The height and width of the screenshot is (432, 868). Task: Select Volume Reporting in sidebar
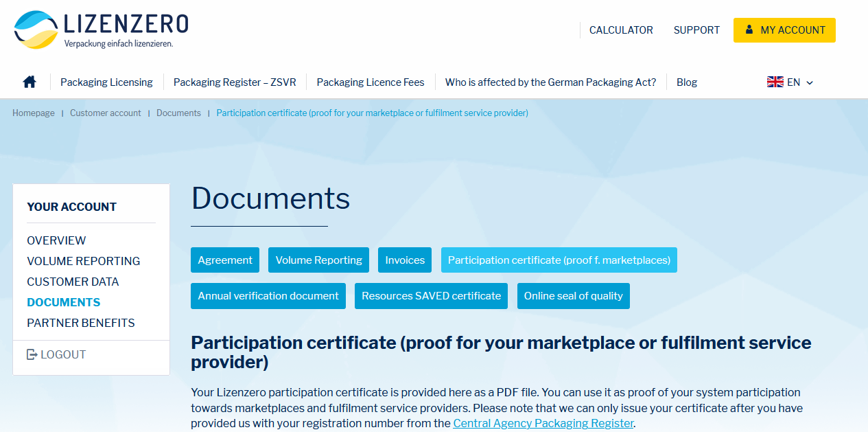tap(84, 261)
